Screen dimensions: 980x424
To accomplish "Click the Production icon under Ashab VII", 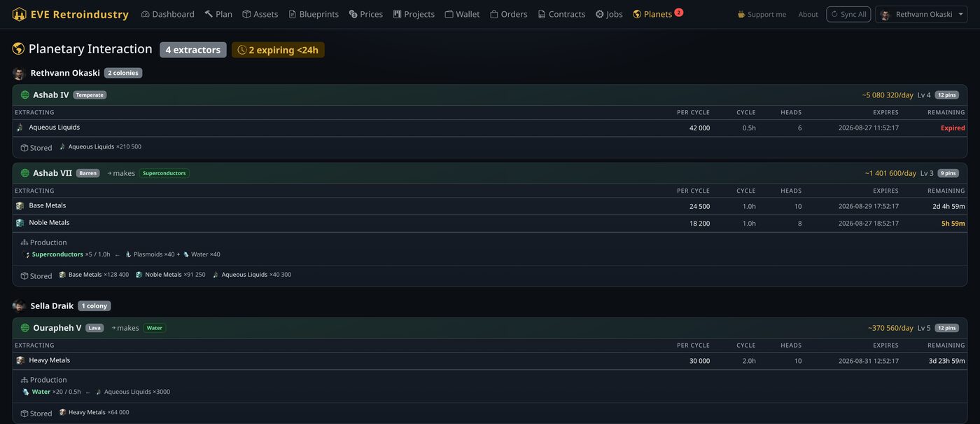I will 24,242.
